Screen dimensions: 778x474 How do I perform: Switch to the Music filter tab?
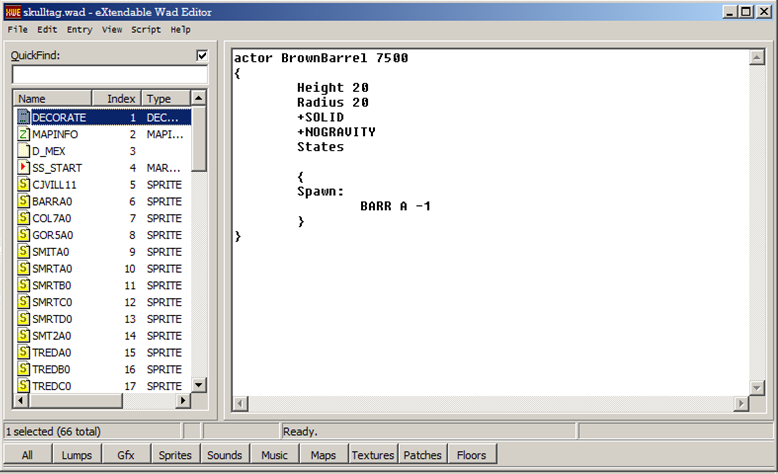[x=274, y=455]
